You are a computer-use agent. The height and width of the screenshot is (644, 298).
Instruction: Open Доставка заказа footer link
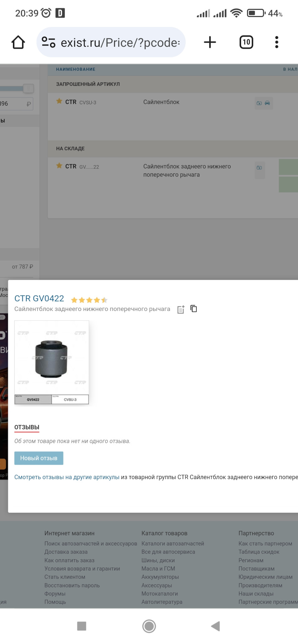pyautogui.click(x=66, y=552)
